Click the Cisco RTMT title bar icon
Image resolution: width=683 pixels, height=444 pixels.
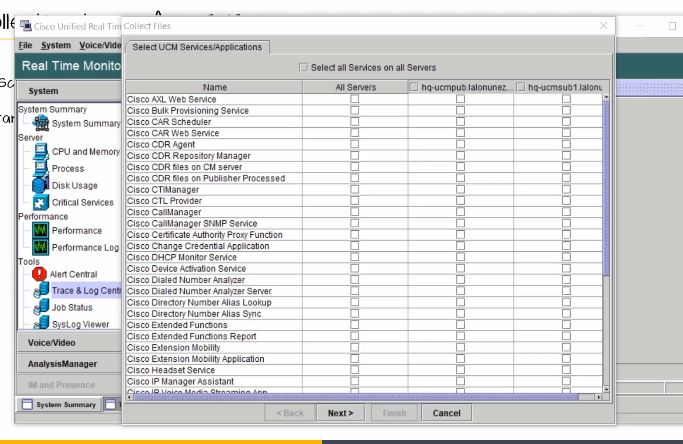tap(26, 26)
